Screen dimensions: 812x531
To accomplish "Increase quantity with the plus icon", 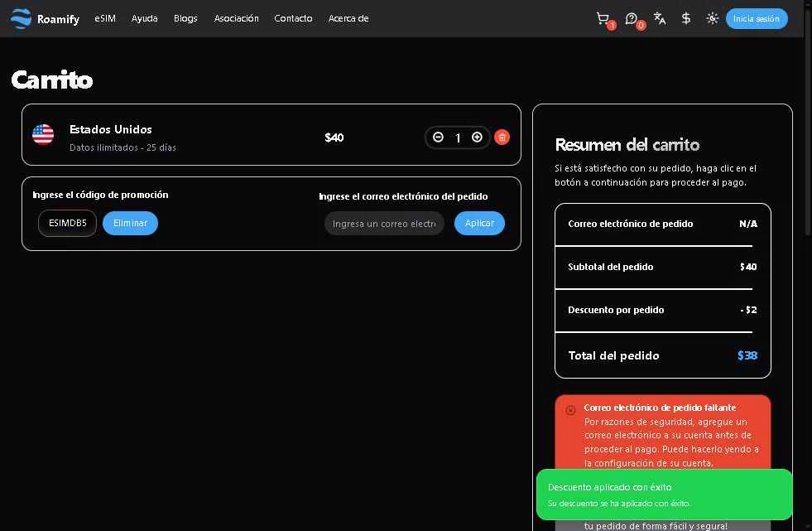I will click(477, 138).
